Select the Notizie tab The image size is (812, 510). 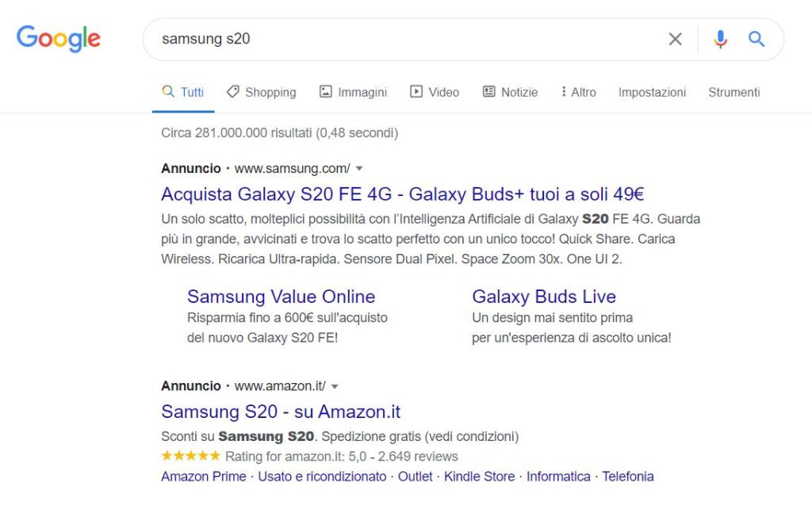point(510,92)
